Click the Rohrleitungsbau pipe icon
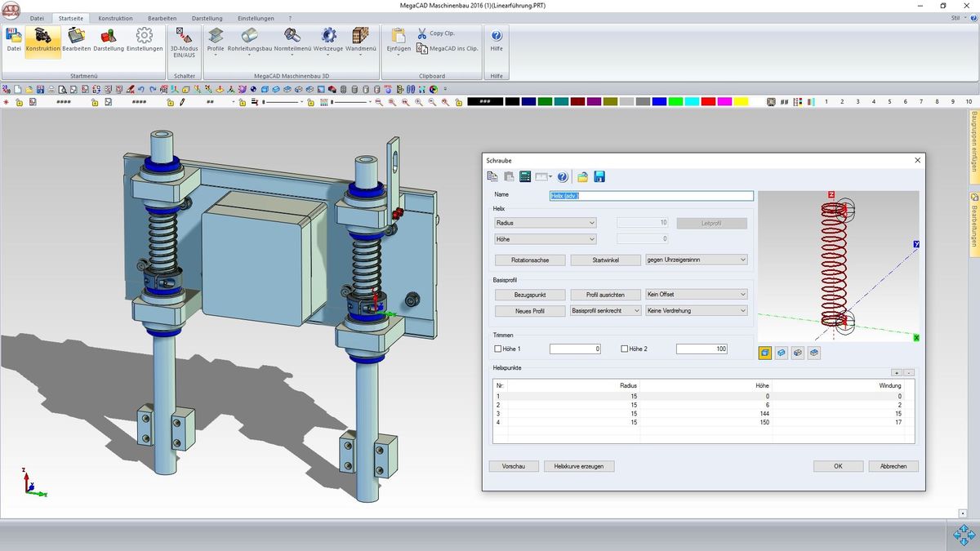The height and width of the screenshot is (551, 980). coord(250,36)
